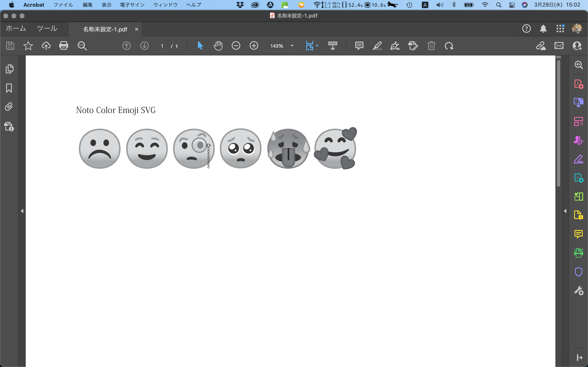Select the Hand pan tool
588x367 pixels.
click(x=218, y=46)
